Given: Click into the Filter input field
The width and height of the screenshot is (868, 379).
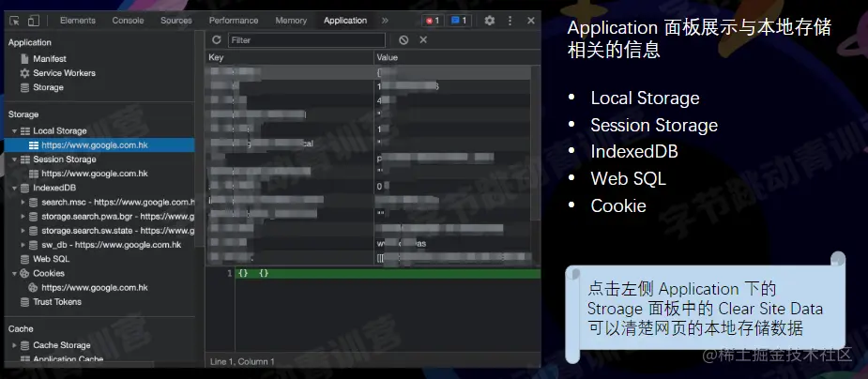Looking at the screenshot, I should coord(307,39).
